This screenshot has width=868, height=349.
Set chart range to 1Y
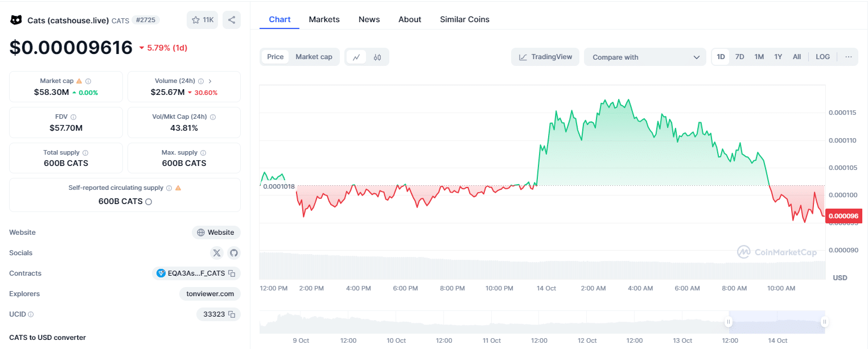(x=778, y=57)
